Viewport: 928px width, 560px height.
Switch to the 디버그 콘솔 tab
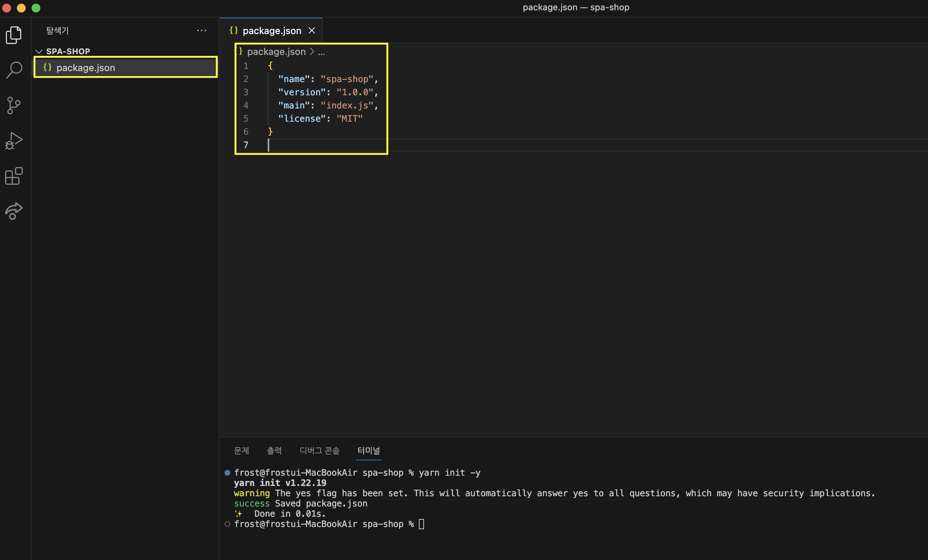[319, 450]
